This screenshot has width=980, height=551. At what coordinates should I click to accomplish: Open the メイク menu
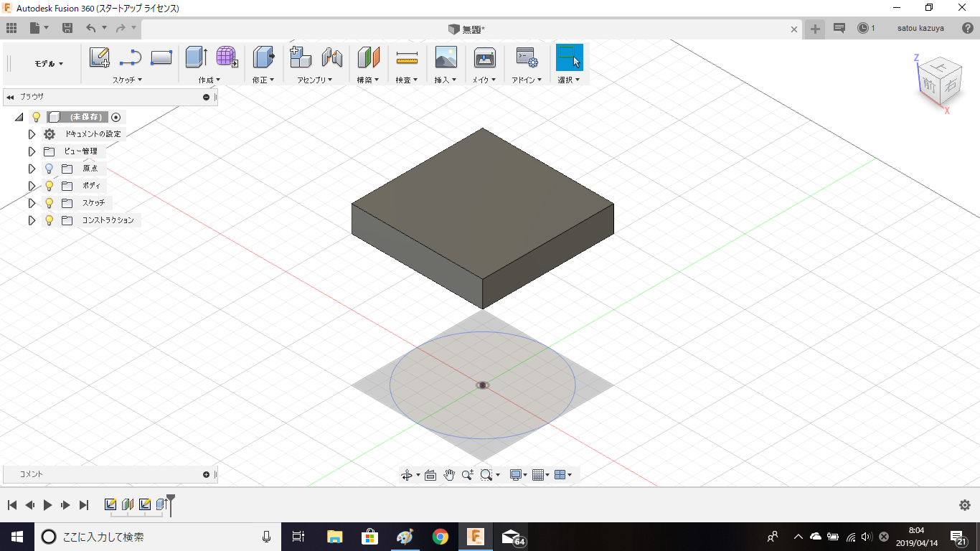[x=484, y=80]
